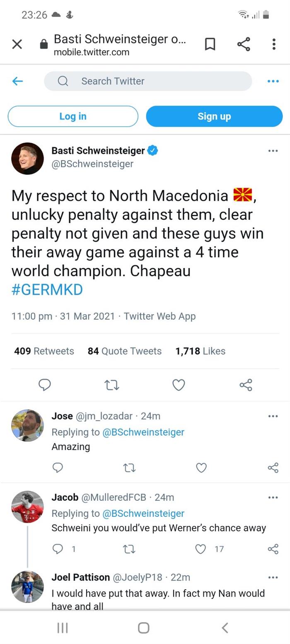Like the main tweet with heart icon

[x=179, y=385]
